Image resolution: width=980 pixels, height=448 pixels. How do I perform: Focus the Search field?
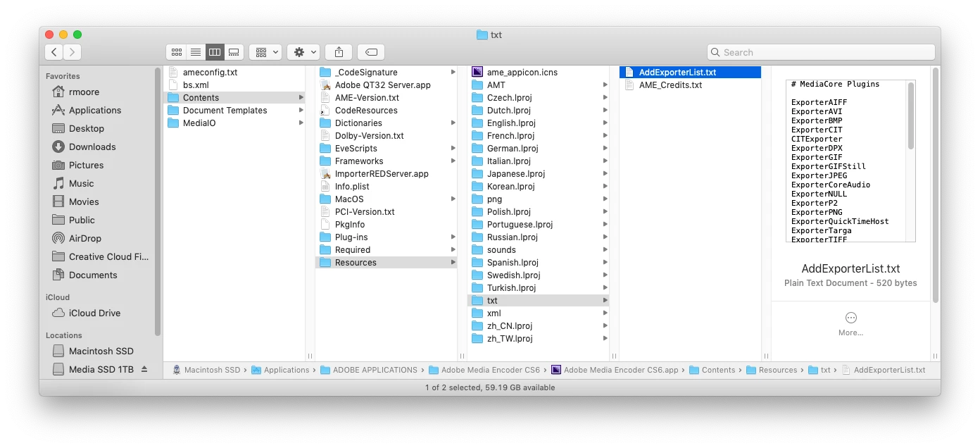point(821,52)
